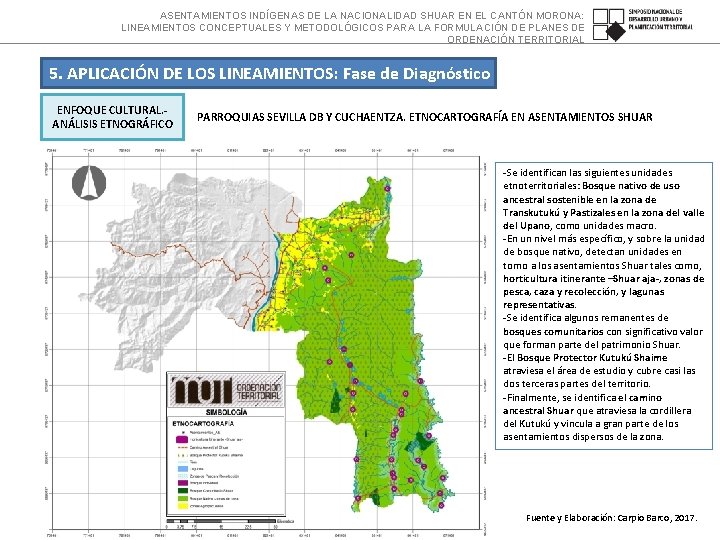Click the header line starting 'LINEAMIENTOS CONCEPTUALES'

tap(353, 28)
